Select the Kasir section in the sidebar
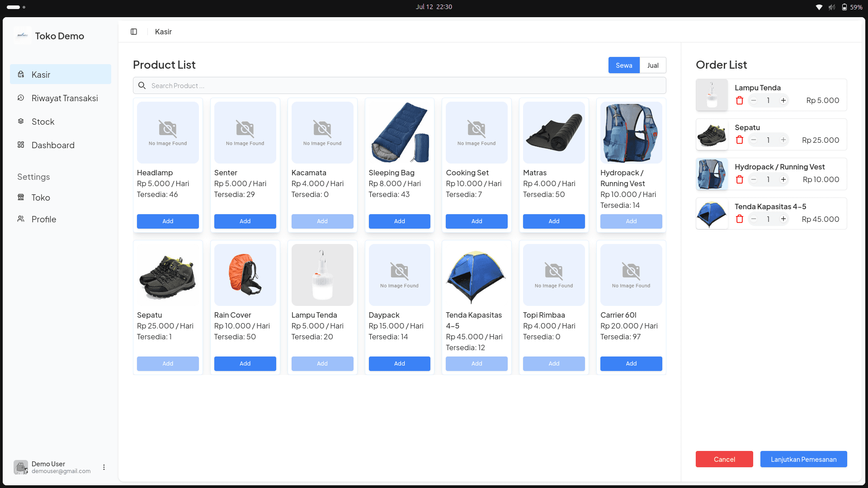This screenshot has height=488, width=868. coord(41,75)
